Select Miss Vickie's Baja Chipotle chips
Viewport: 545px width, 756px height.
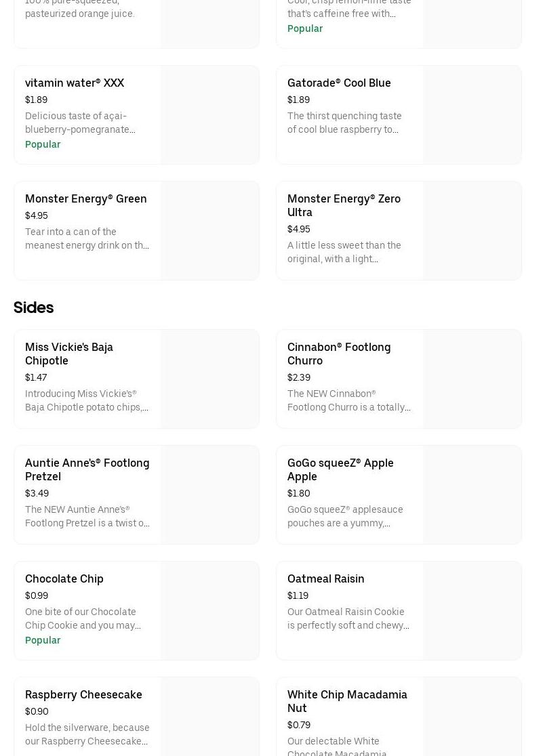pyautogui.click(x=69, y=354)
